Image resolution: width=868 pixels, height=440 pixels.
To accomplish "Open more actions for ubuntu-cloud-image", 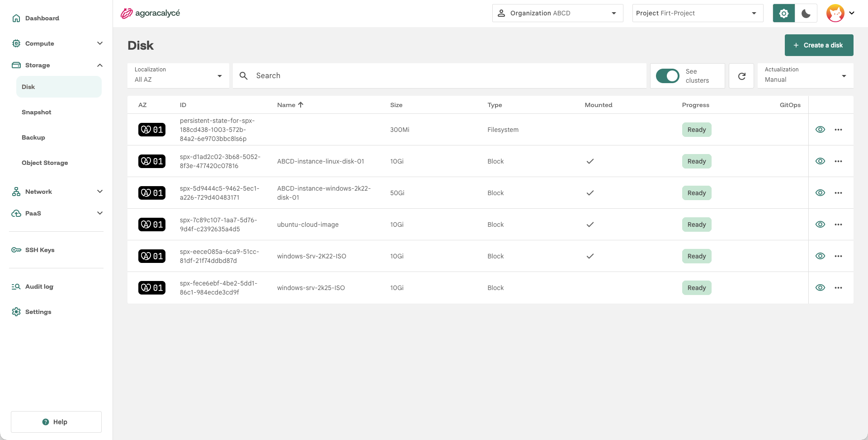I will pos(839,225).
